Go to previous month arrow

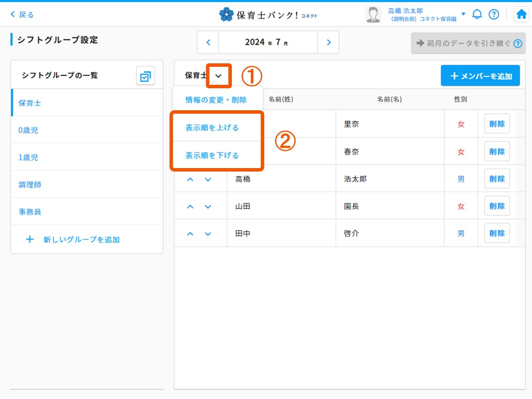pos(208,42)
